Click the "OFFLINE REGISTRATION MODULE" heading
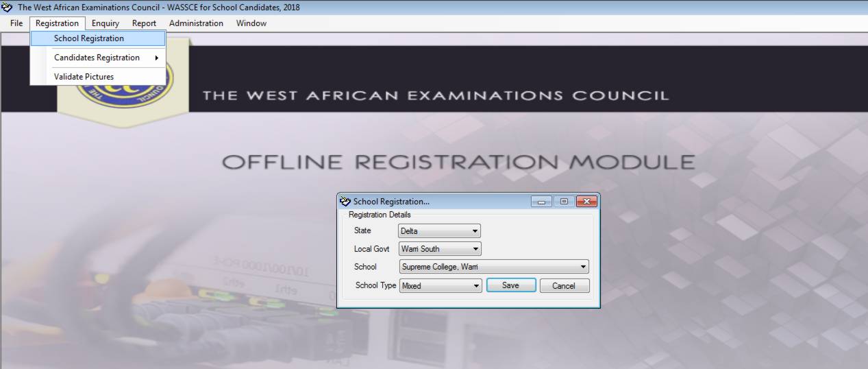This screenshot has width=868, height=369. tap(458, 163)
